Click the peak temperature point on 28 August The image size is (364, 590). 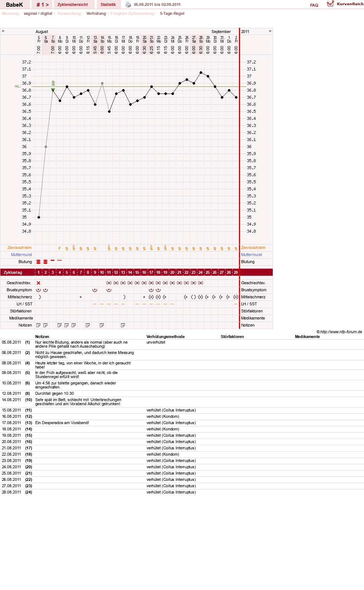tap(201, 73)
